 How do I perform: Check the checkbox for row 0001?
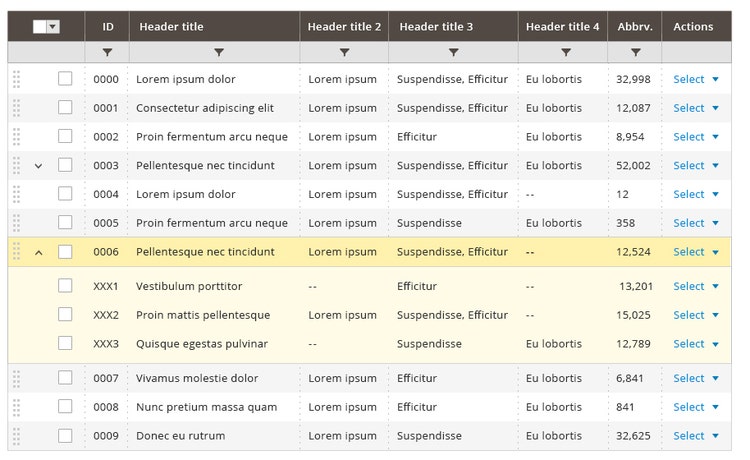pyautogui.click(x=65, y=108)
